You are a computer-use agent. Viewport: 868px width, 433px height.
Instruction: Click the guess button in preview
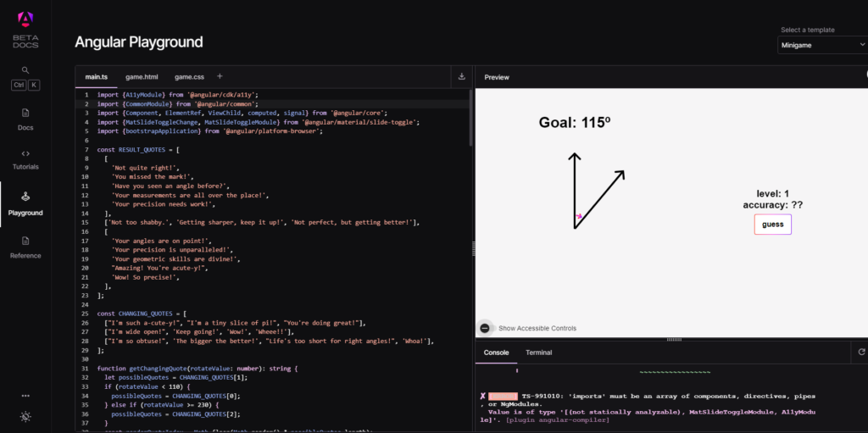[x=773, y=225]
